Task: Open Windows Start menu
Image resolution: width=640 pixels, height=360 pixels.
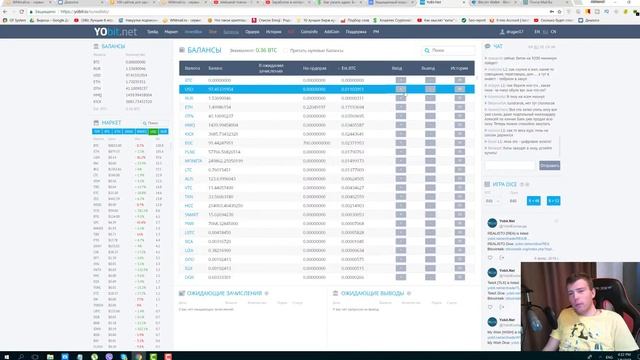Action: coord(6,357)
